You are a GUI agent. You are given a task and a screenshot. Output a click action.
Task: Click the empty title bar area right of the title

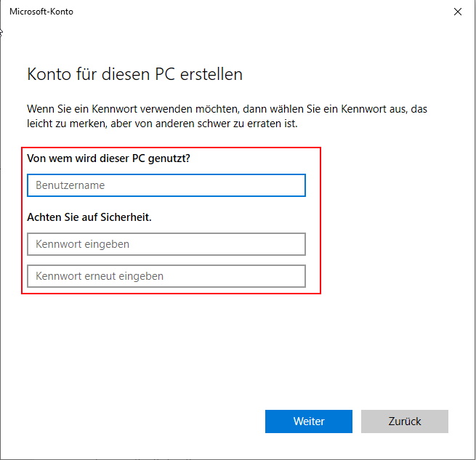click(254, 12)
